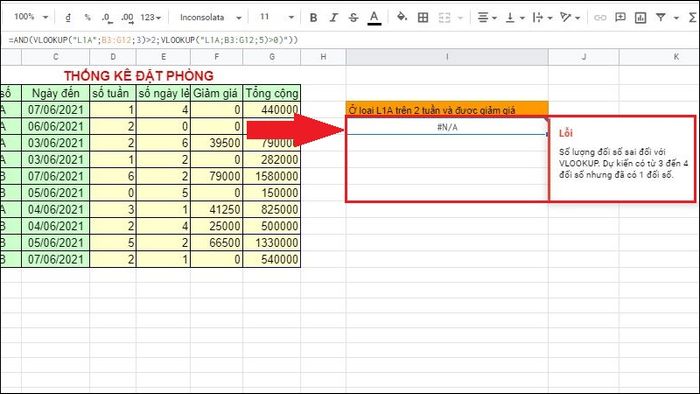Click the insert link icon
The height and width of the screenshot is (394, 700).
(600, 17)
